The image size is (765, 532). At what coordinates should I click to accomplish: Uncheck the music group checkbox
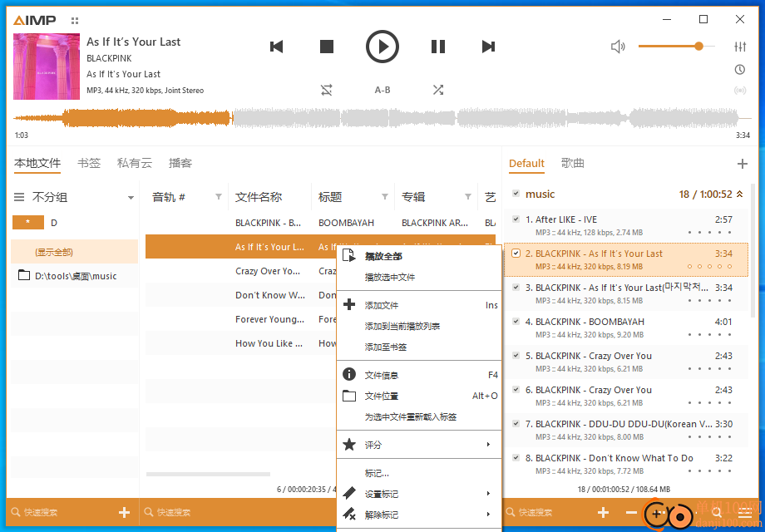click(x=516, y=194)
